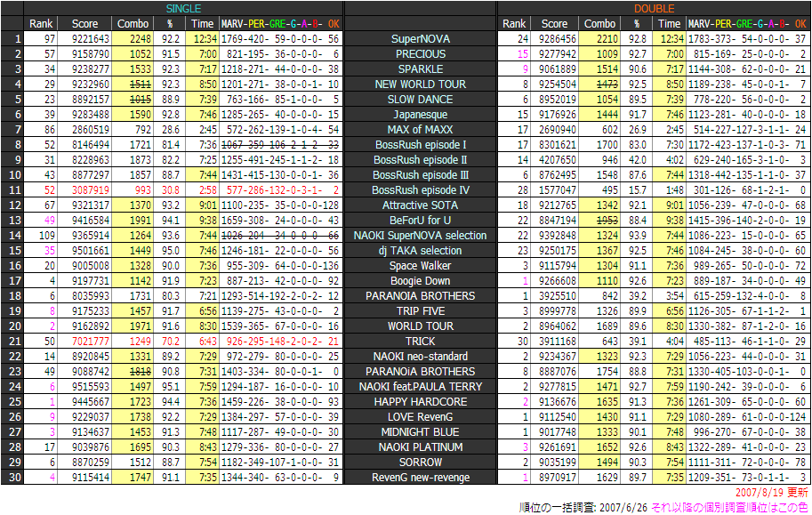Select dj TAKA selection course
Screen dimensions: 812x515
420,251
